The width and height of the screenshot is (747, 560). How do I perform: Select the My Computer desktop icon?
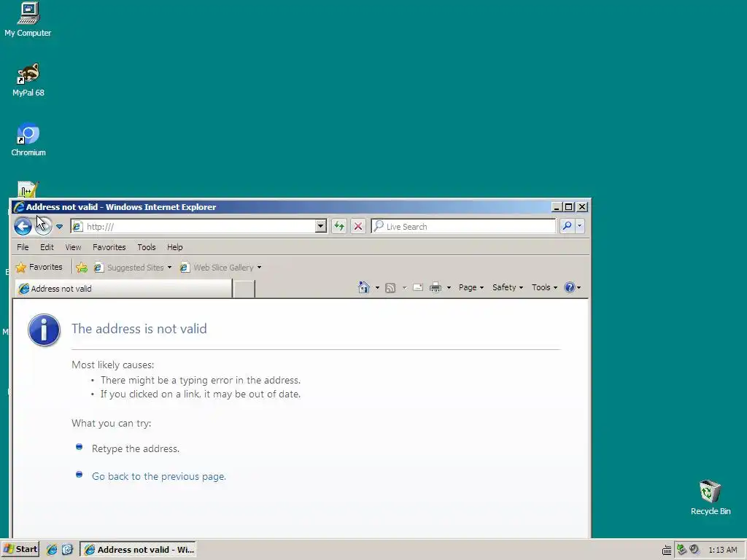(28, 20)
